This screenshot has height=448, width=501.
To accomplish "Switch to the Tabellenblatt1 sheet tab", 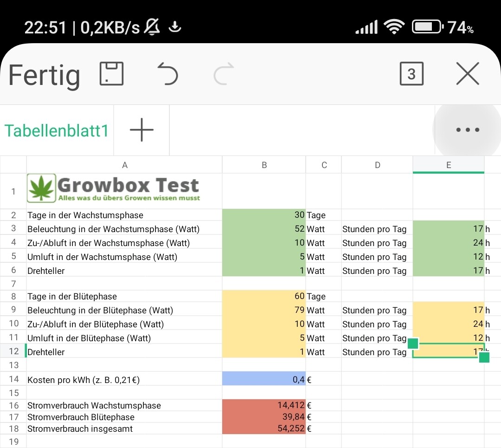I will 56,130.
